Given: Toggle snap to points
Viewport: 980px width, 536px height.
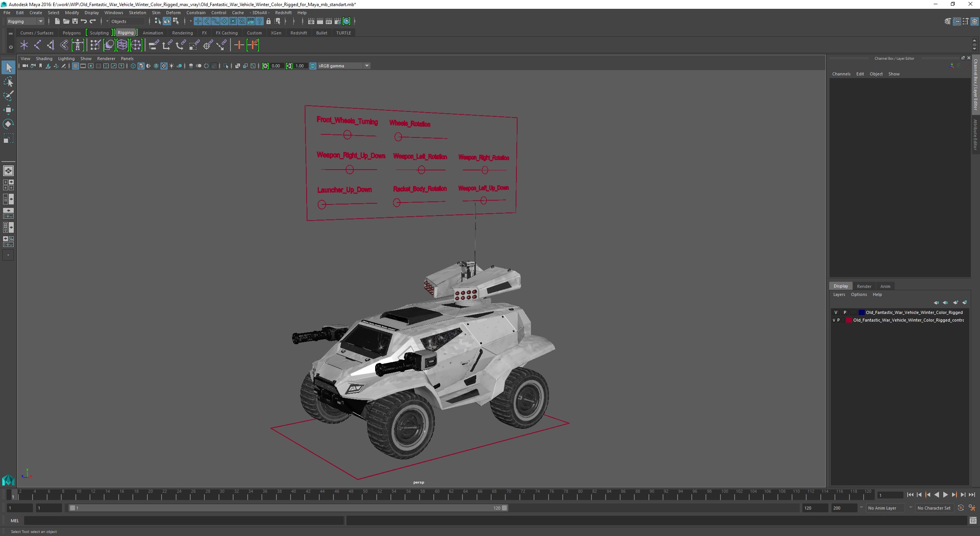Looking at the screenshot, I should click(x=216, y=21).
